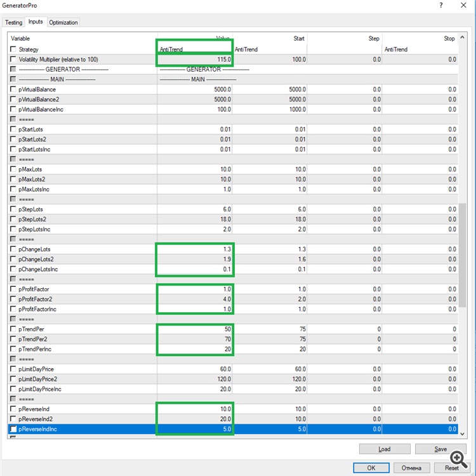The height and width of the screenshot is (476, 476).
Task: Select the pStepLotsInc row label
Action: tap(34, 229)
